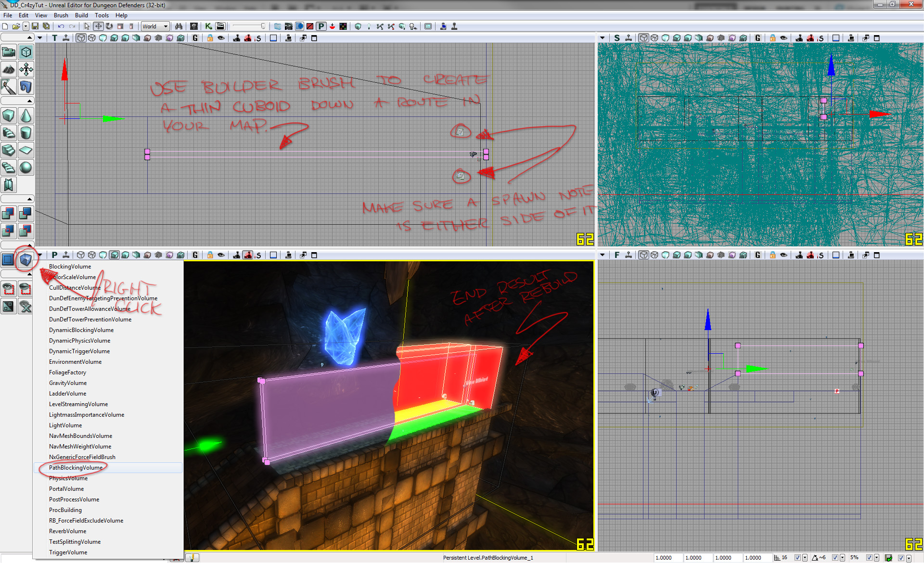Select Geometry mode cube tool
Viewport: 924px width, 563px height.
point(26,52)
